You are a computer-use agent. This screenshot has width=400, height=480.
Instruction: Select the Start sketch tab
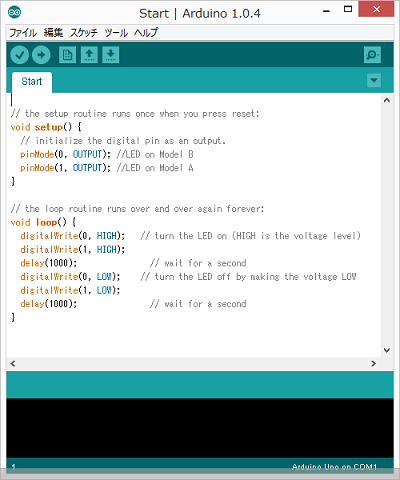(32, 82)
